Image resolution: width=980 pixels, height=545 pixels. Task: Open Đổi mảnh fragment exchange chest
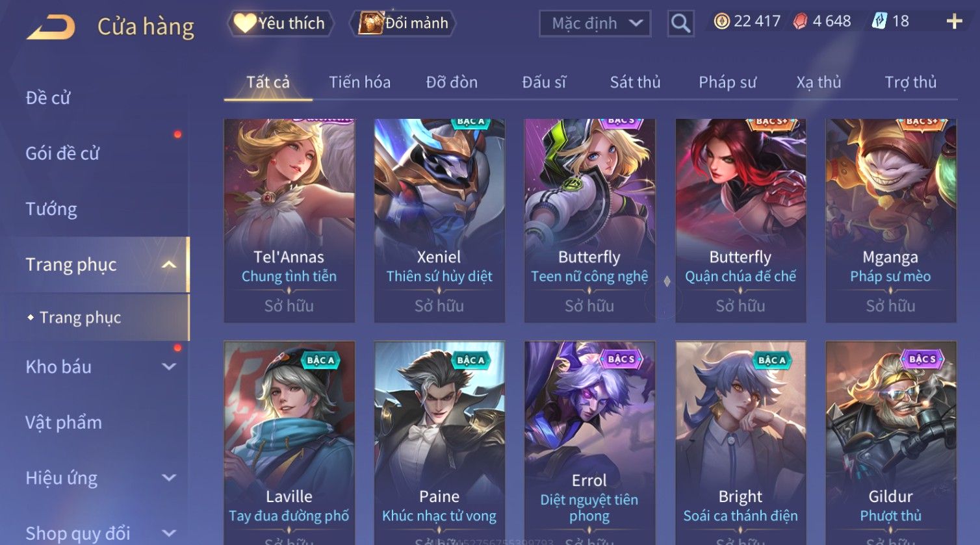coord(403,23)
